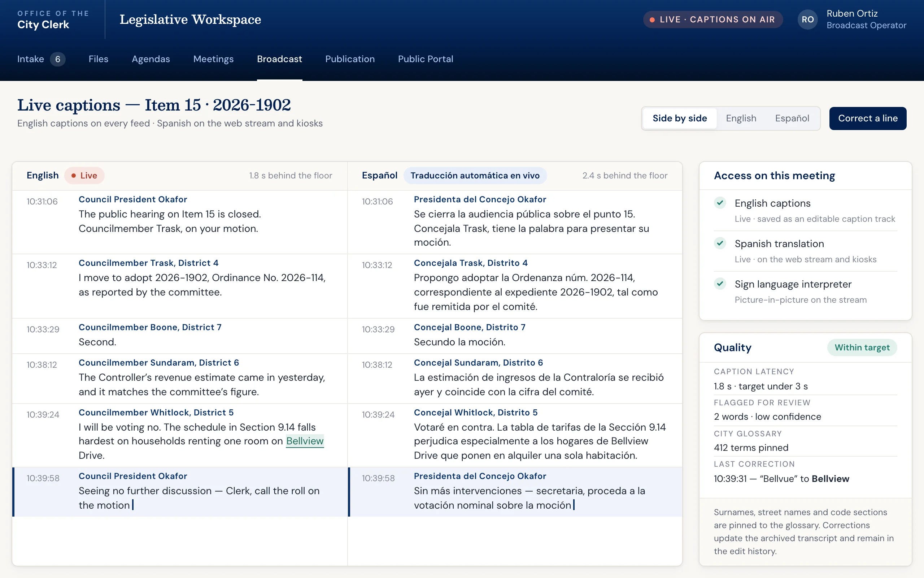Select the Side by side view
The width and height of the screenshot is (924, 578).
point(680,118)
